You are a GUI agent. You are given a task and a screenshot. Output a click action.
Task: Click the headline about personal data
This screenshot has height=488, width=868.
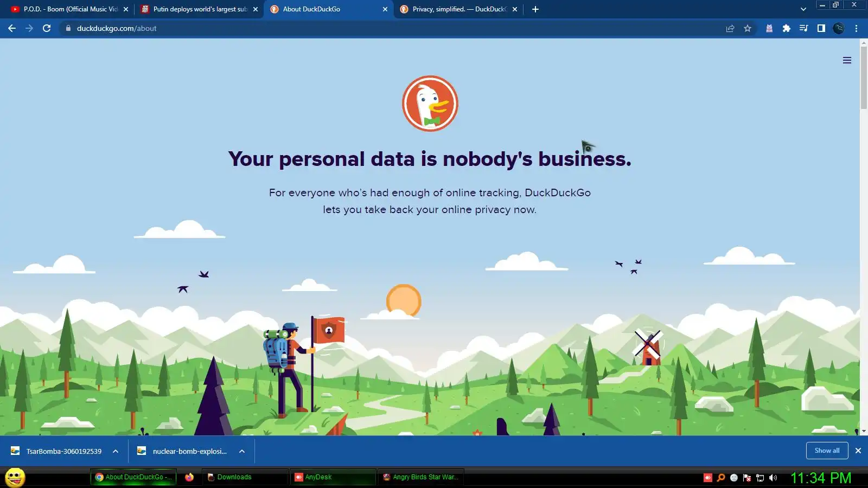[430, 159]
